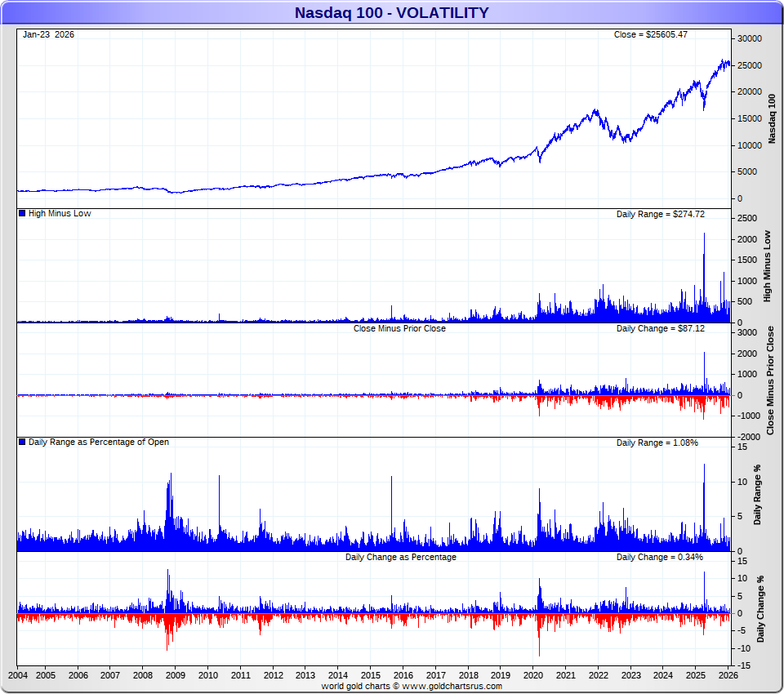
Task: Click the 30000 tick on Nasdaq axis
Action: click(750, 38)
